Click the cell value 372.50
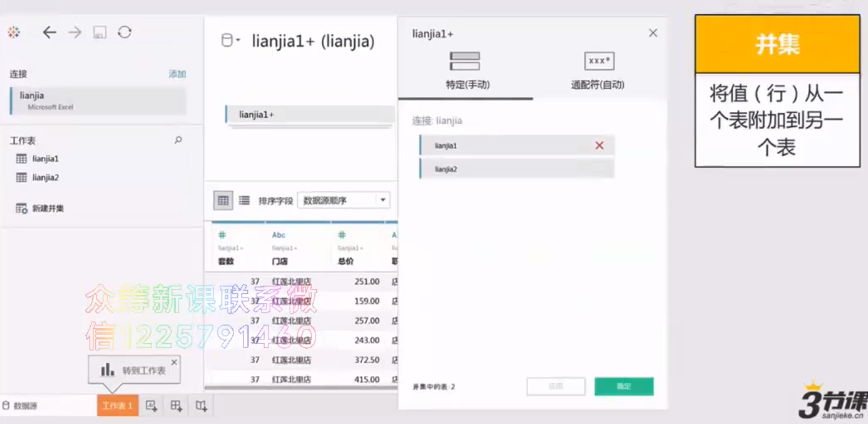868x424 pixels. (367, 360)
